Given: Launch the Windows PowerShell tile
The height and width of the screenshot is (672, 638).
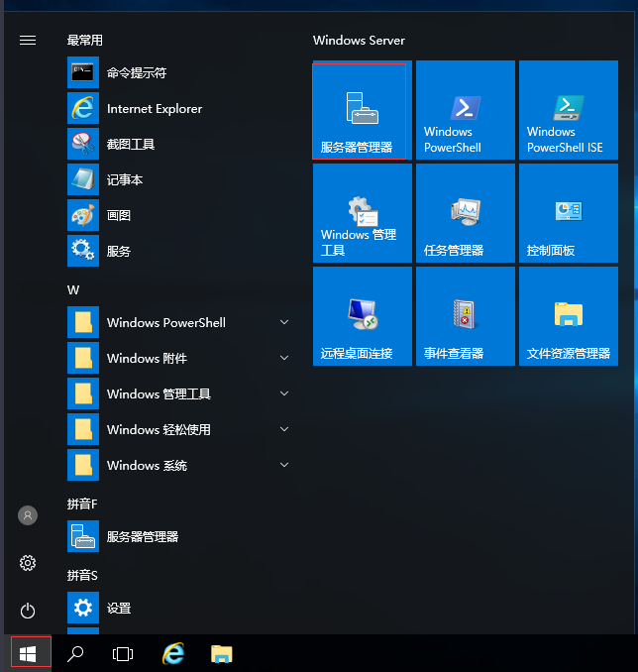Looking at the screenshot, I should [x=466, y=110].
